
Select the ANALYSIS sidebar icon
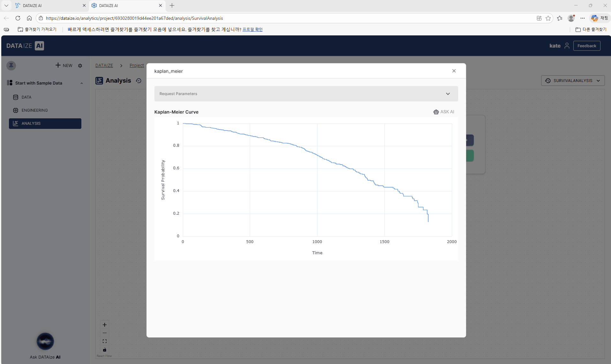click(x=15, y=123)
